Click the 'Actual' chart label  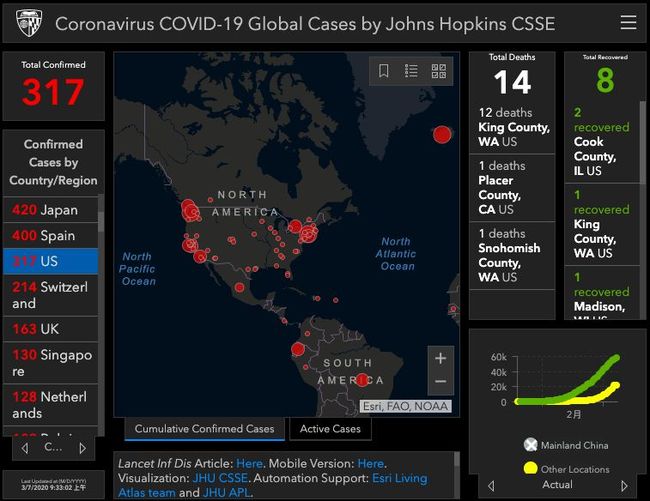pyautogui.click(x=558, y=484)
